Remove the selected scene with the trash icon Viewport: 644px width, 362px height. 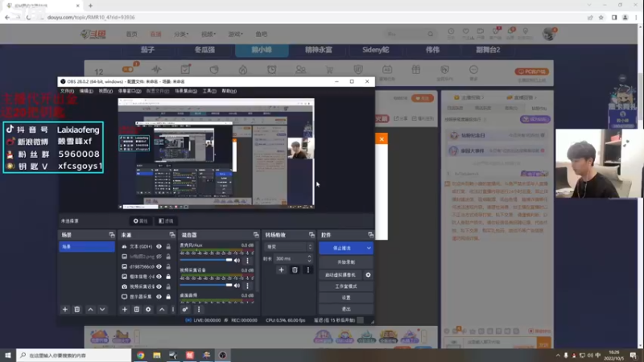[76, 310]
